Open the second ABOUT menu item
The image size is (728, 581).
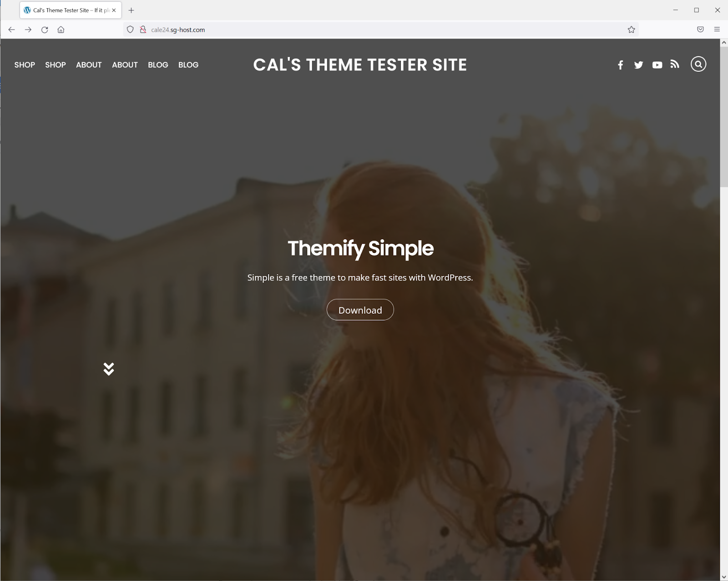[125, 65]
